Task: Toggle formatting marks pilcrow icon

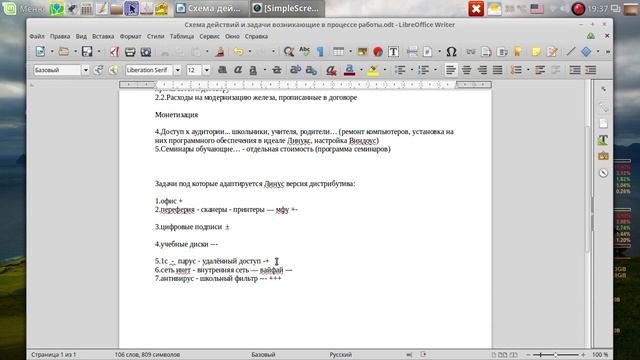Action: [320, 51]
